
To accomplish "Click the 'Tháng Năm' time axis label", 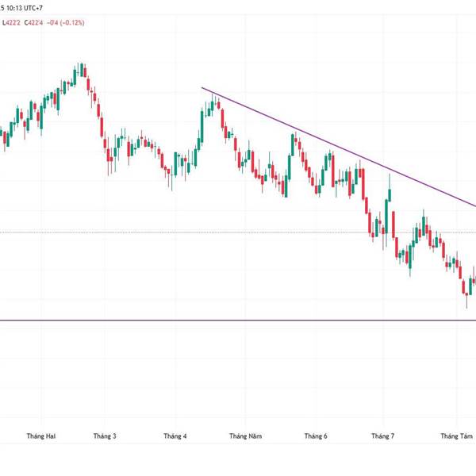I will click(245, 436).
